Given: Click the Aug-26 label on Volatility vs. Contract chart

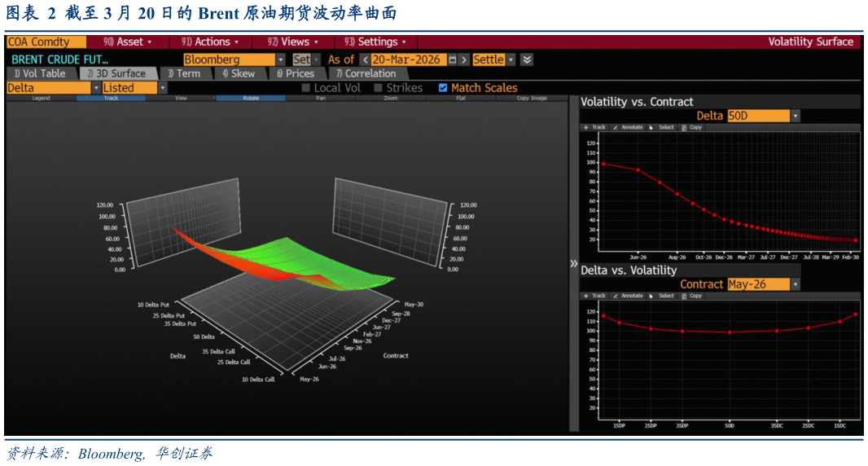Looking at the screenshot, I should [x=677, y=257].
